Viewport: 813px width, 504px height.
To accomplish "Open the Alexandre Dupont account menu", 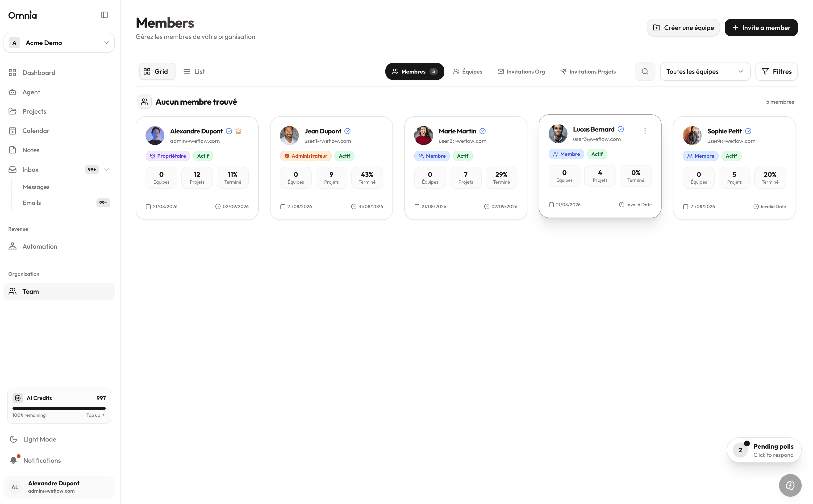I will point(59,487).
